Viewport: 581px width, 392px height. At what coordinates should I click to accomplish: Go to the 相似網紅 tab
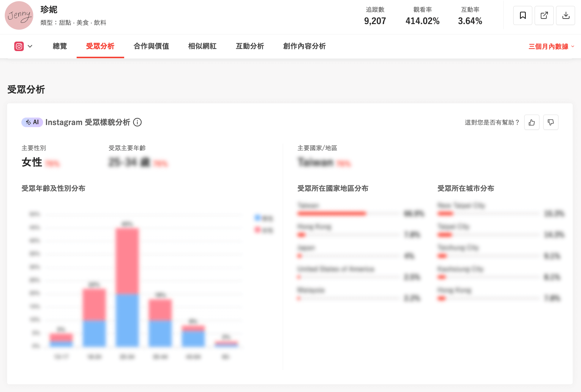click(x=202, y=46)
